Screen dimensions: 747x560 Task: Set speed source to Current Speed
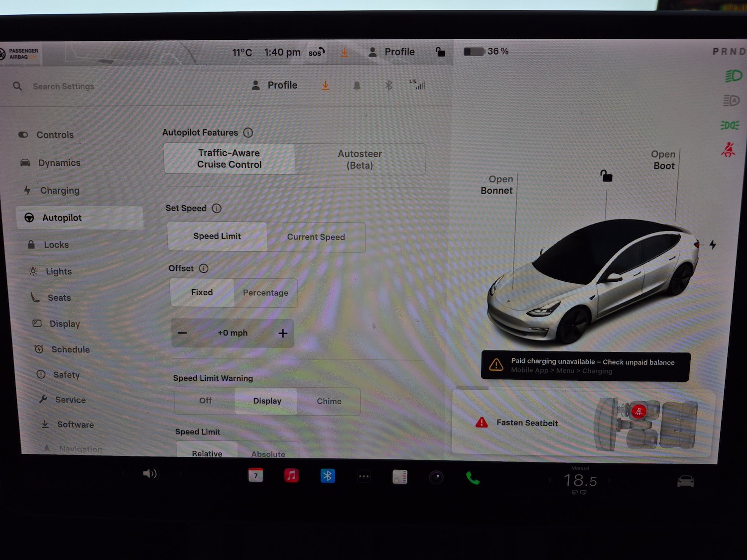pyautogui.click(x=316, y=237)
